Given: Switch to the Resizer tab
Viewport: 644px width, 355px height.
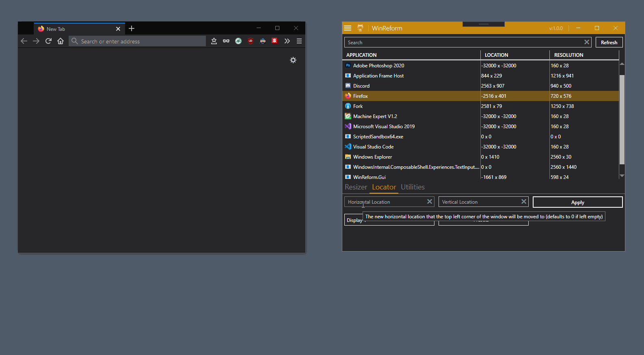Looking at the screenshot, I should click(x=356, y=187).
